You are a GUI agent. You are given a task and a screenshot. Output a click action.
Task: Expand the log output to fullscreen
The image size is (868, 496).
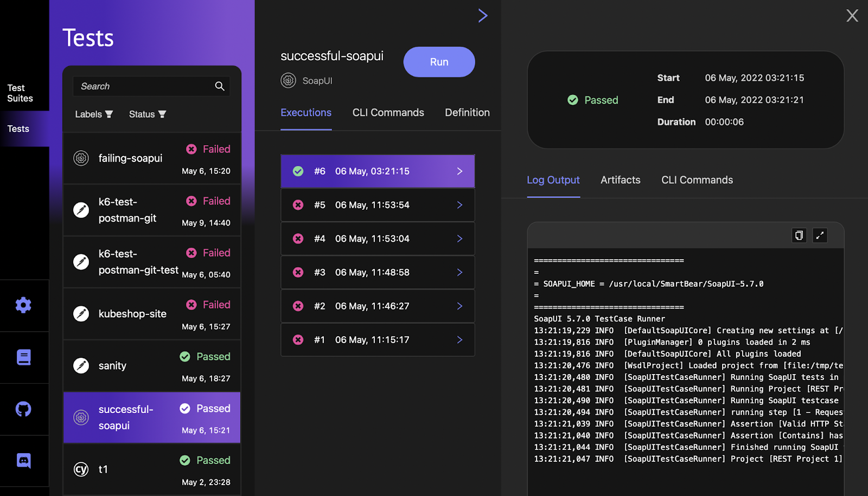point(820,235)
